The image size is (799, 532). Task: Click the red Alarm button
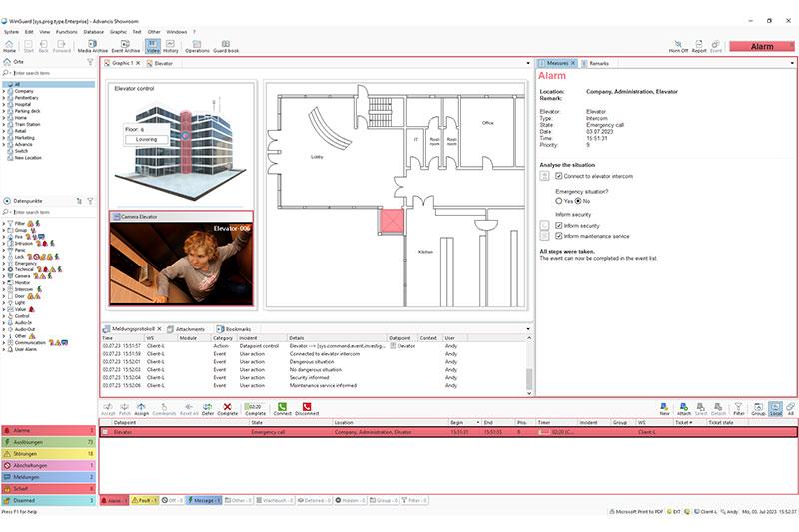[762, 46]
